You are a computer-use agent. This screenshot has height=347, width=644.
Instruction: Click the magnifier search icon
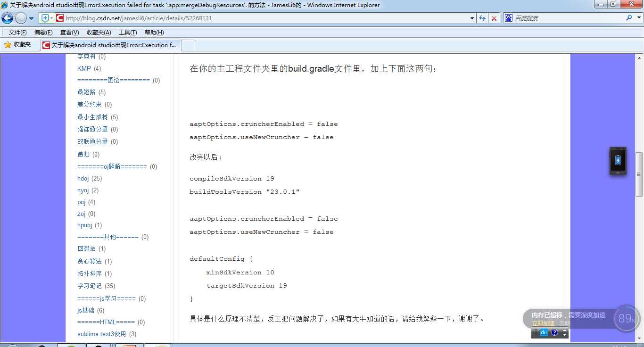tap(629, 18)
